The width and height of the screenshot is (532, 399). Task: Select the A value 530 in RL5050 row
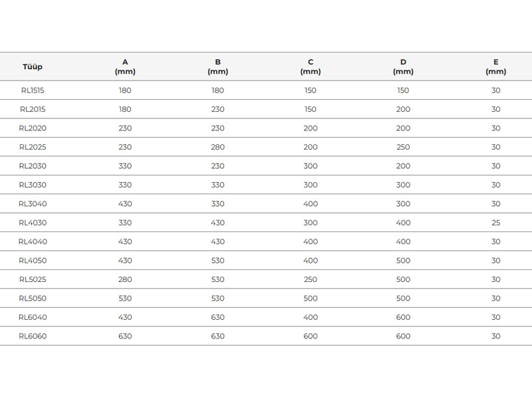click(x=125, y=299)
